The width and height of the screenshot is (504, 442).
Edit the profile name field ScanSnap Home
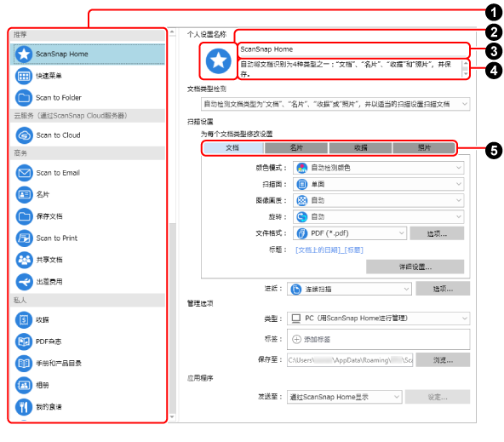tap(353, 49)
